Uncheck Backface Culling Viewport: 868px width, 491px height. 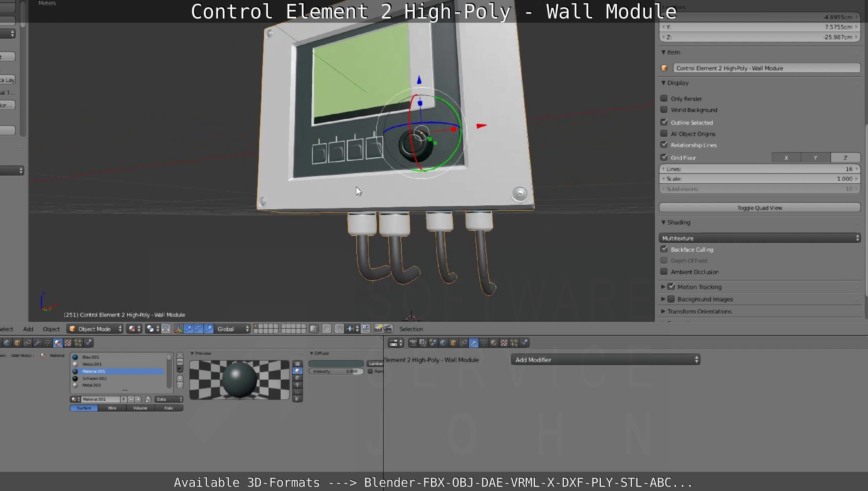(664, 249)
